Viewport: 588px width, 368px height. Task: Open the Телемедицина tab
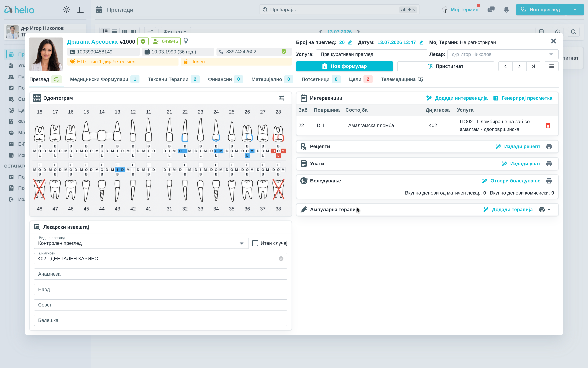[402, 79]
